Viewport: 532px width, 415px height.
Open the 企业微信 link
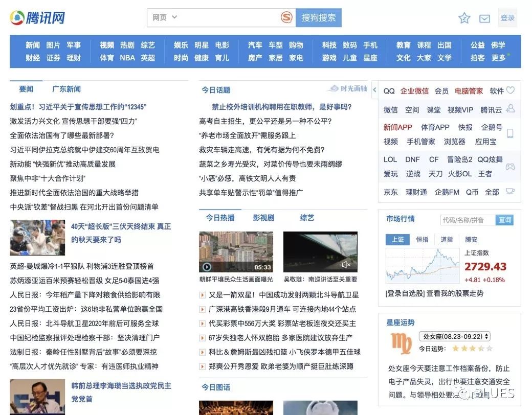point(414,91)
